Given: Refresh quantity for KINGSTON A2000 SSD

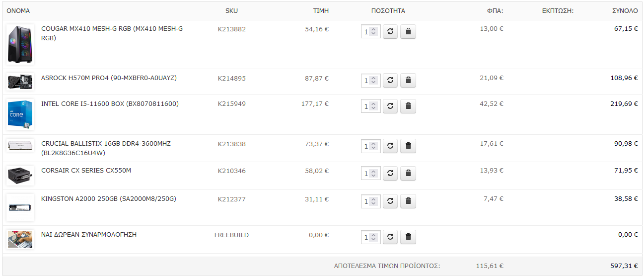Looking at the screenshot, I should pos(390,201).
